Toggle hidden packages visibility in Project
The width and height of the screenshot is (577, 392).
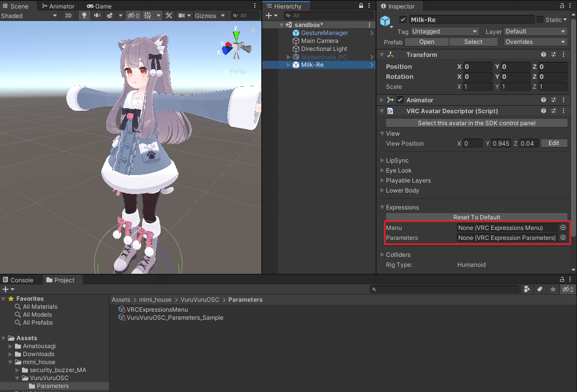click(x=568, y=289)
